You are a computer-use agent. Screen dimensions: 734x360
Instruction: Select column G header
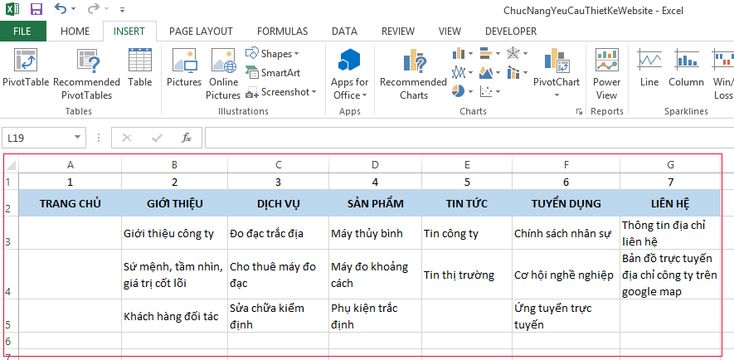[671, 165]
